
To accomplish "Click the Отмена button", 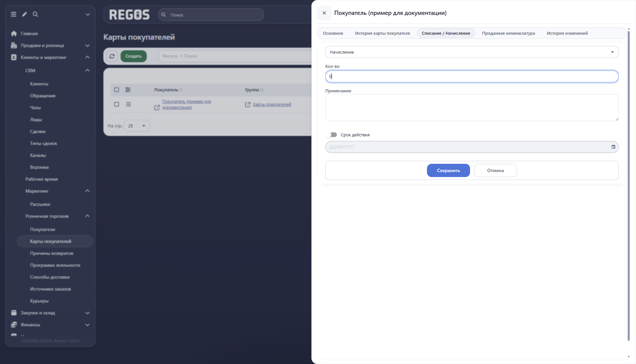I will (495, 170).
